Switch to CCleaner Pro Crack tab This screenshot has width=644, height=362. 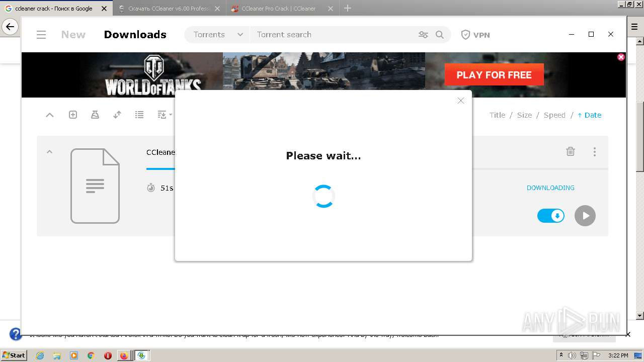(282, 9)
